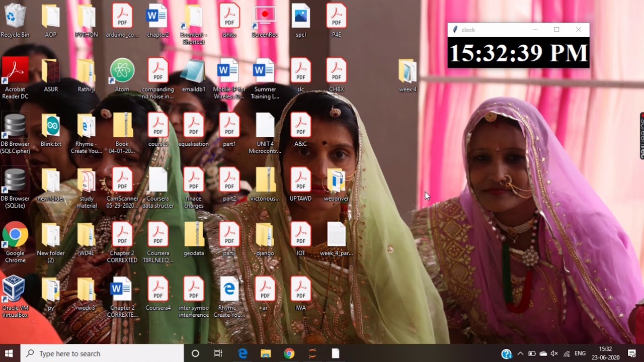This screenshot has height=362, width=644.
Task: Close the clock window
Action: [579, 30]
